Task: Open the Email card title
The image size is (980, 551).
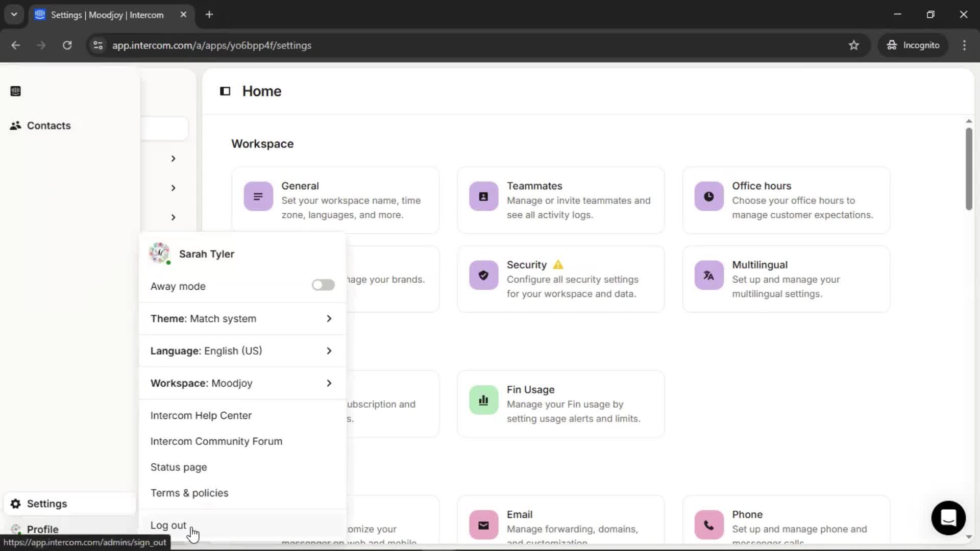Action: coord(520,514)
